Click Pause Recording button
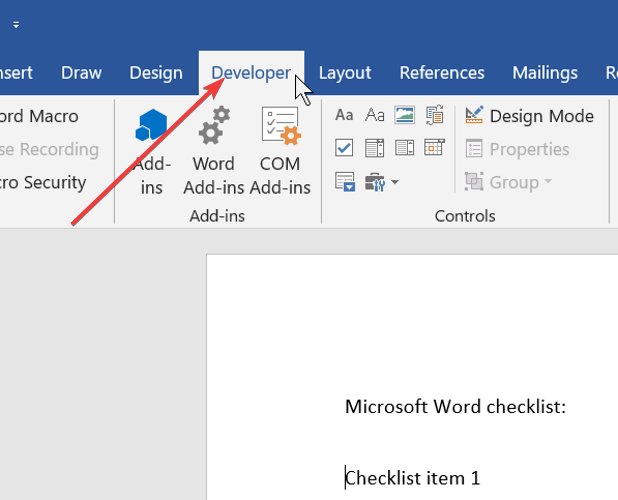The height and width of the screenshot is (500, 618). (x=49, y=149)
